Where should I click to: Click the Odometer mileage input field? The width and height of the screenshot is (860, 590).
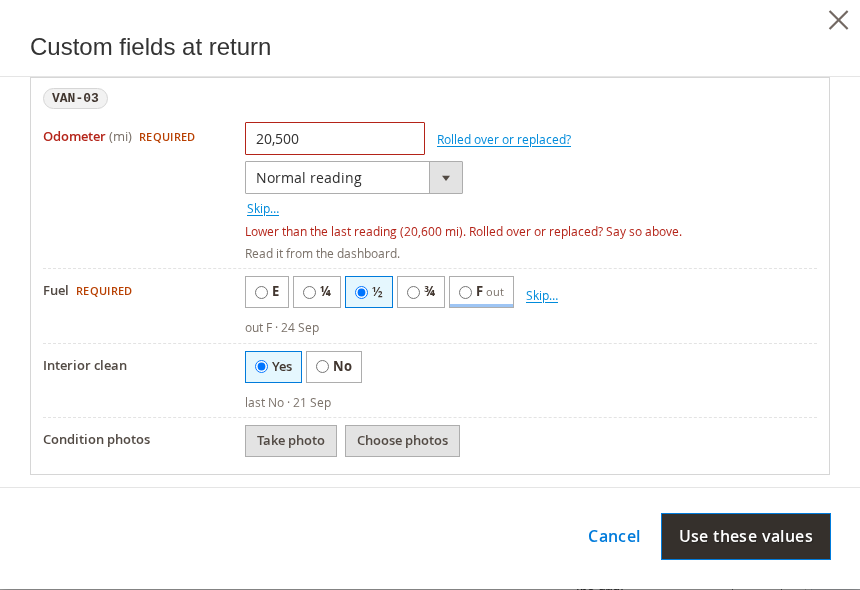point(335,139)
